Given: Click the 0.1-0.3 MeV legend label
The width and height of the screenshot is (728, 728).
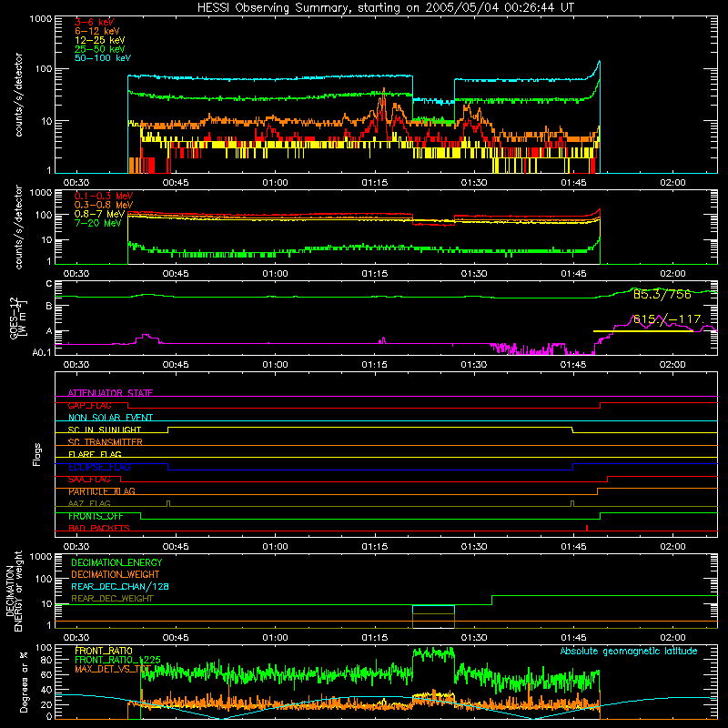Looking at the screenshot, I should [104, 196].
